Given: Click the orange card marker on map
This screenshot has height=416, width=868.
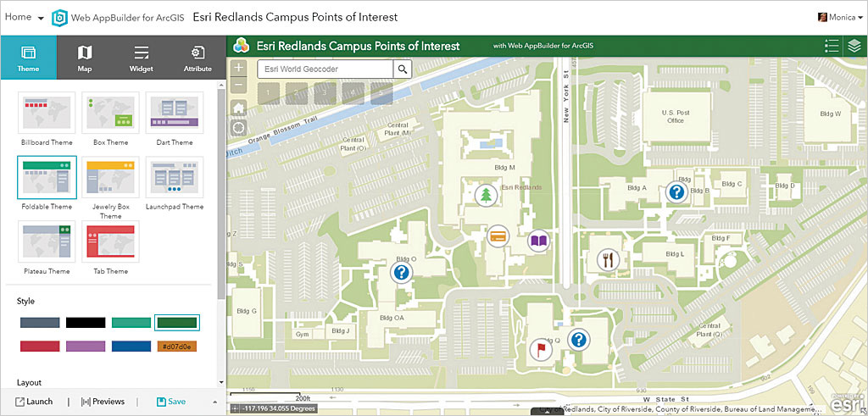Looking at the screenshot, I should click(498, 235).
